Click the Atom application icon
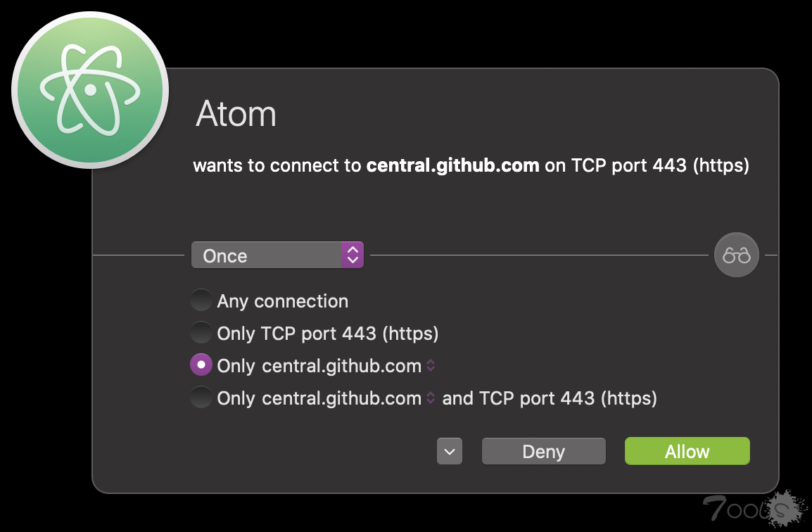812x532 pixels. point(89,89)
